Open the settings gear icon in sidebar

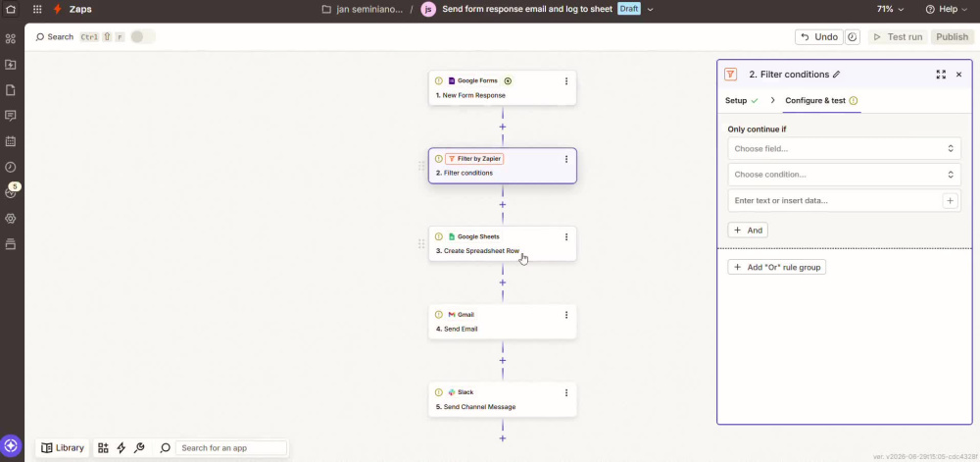10,218
